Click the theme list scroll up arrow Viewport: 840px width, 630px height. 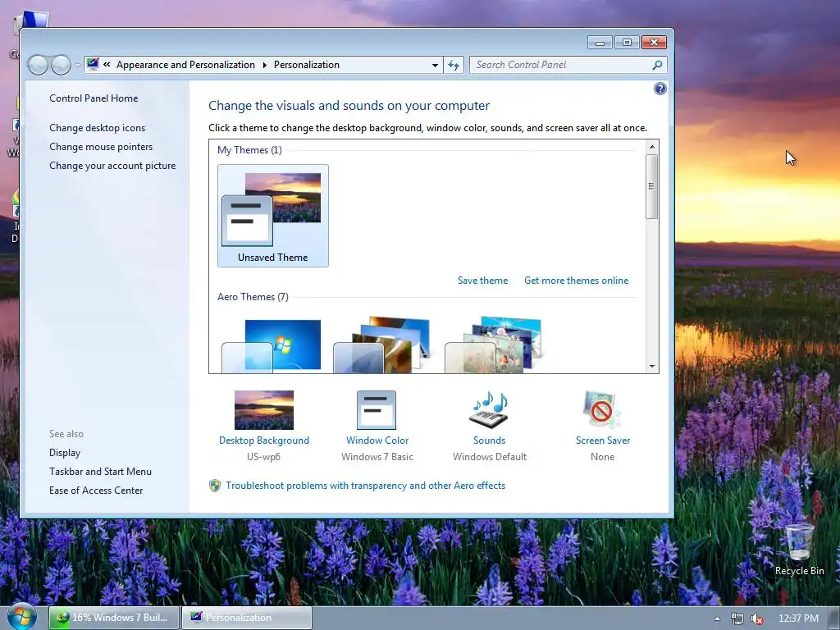(x=652, y=147)
